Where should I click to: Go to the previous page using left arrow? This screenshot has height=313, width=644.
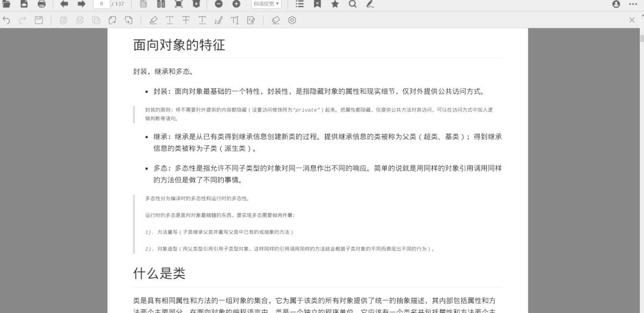[x=64, y=4]
